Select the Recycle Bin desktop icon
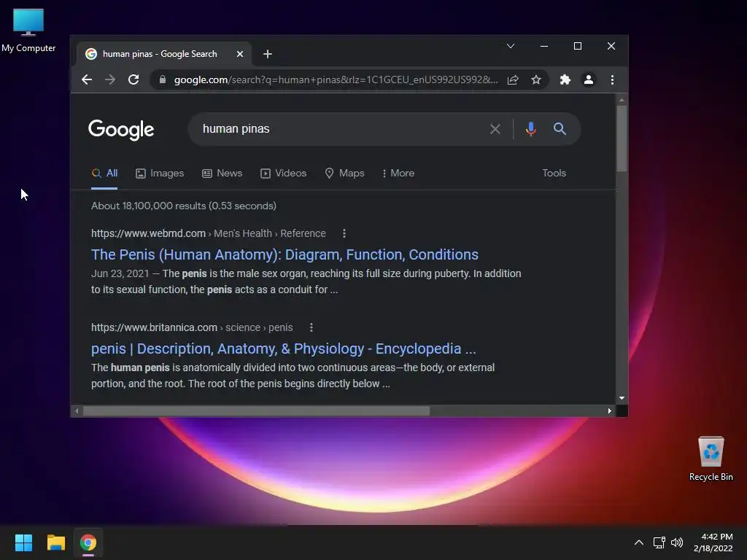 711,459
